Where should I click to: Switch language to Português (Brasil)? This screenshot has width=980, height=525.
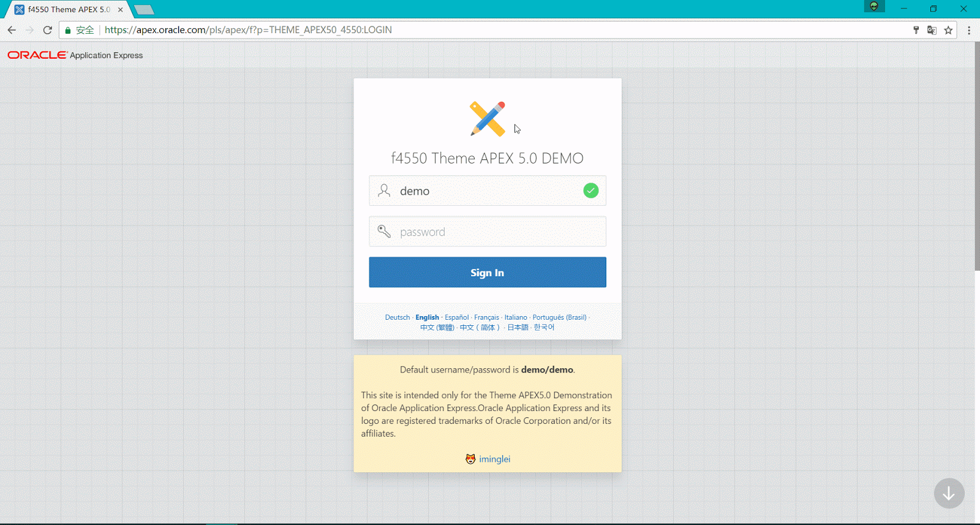559,317
